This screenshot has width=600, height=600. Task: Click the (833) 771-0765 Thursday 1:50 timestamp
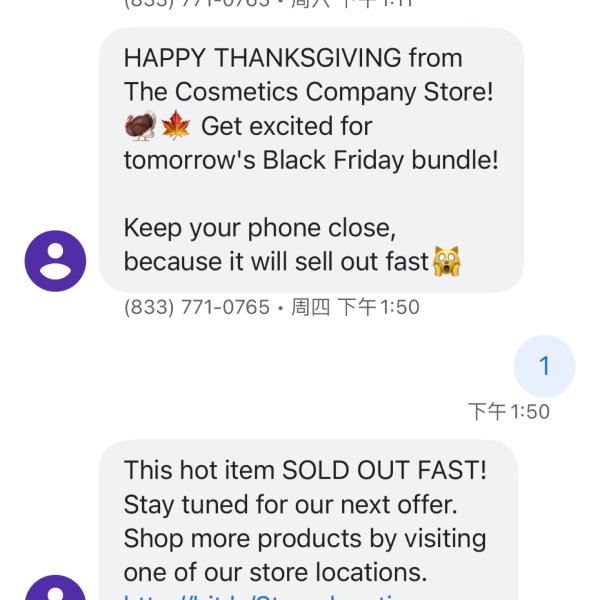[x=272, y=307]
